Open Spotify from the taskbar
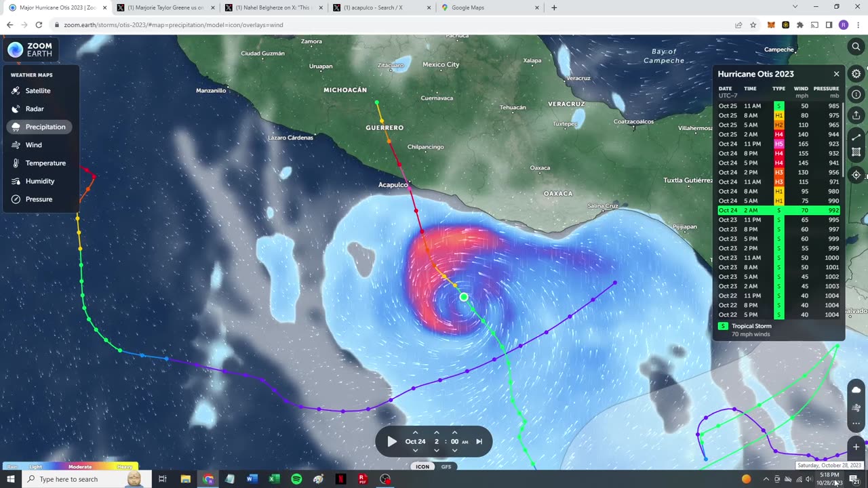This screenshot has height=488, width=868. click(296, 479)
